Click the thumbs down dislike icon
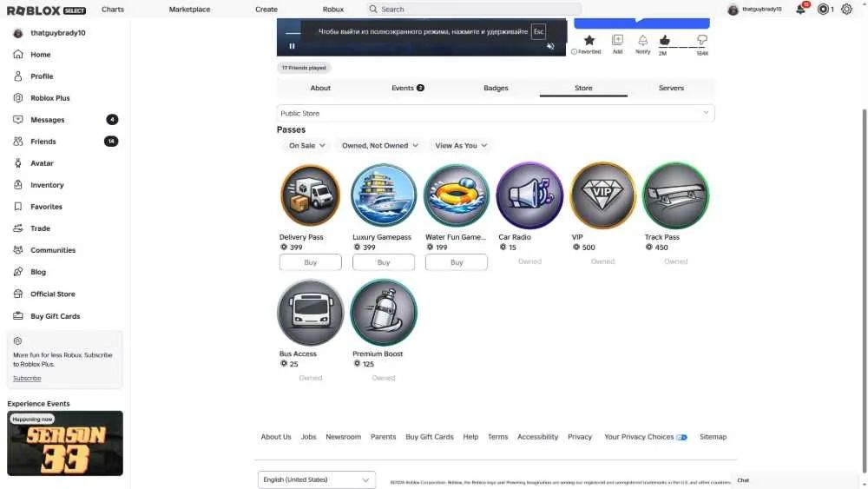The height and width of the screenshot is (489, 868). [x=702, y=40]
